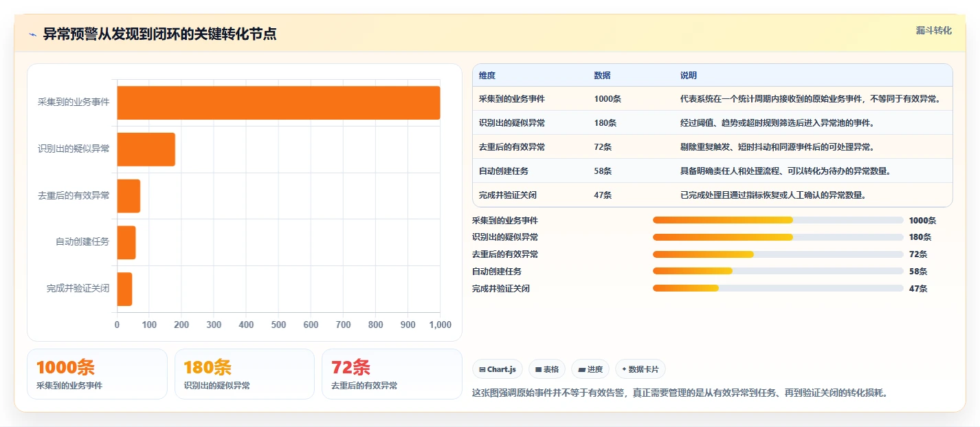Click the description starting 已完成处理且通过指标恢复
This screenshot has height=427, width=980.
click(773, 195)
